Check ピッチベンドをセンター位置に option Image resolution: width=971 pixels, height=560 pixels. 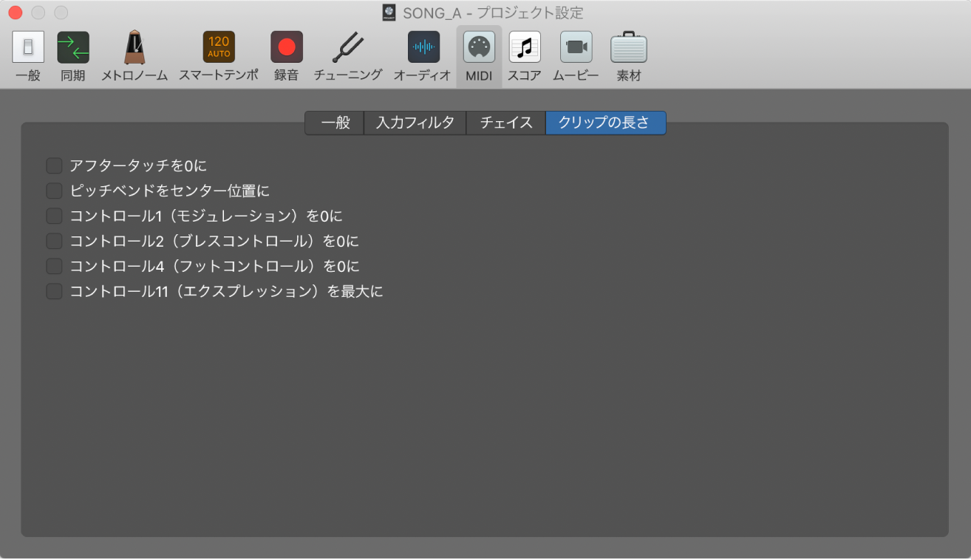53,191
